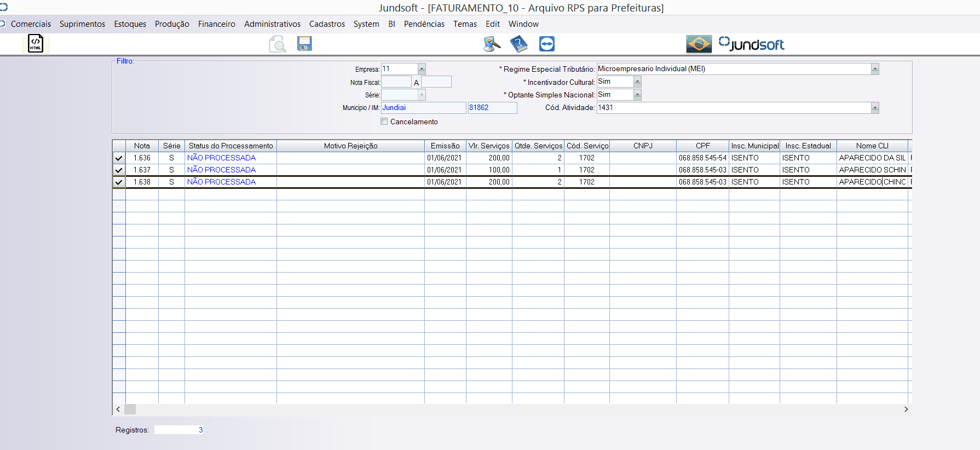
Task: Click the client name APARECIDO DA SIL
Action: (872, 158)
